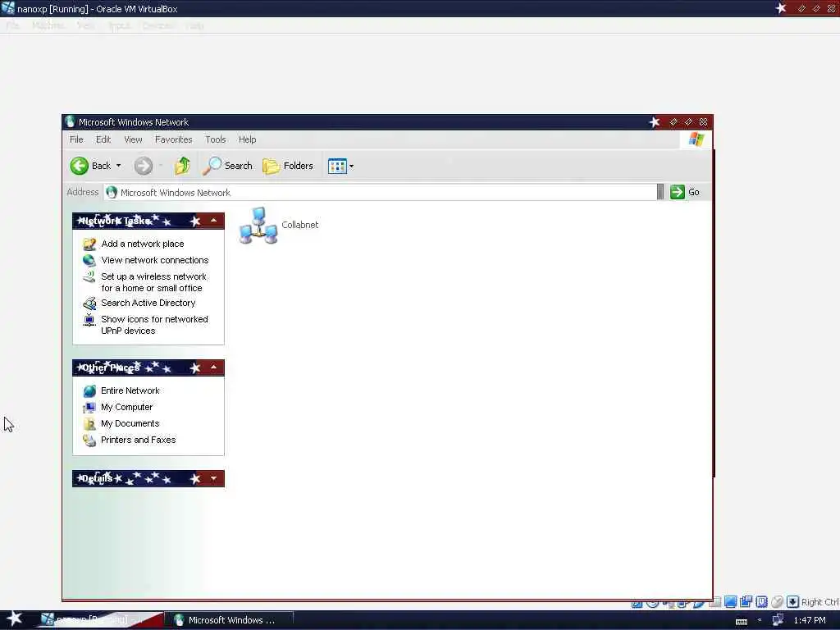The image size is (840, 630).
Task: Click the VirtualBox display status icon
Action: coord(731,601)
